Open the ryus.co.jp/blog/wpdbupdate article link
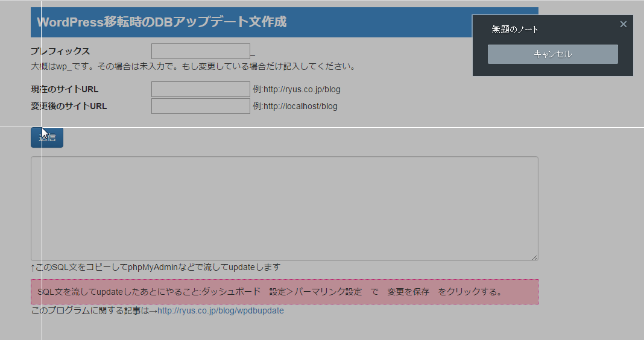 coord(220,311)
